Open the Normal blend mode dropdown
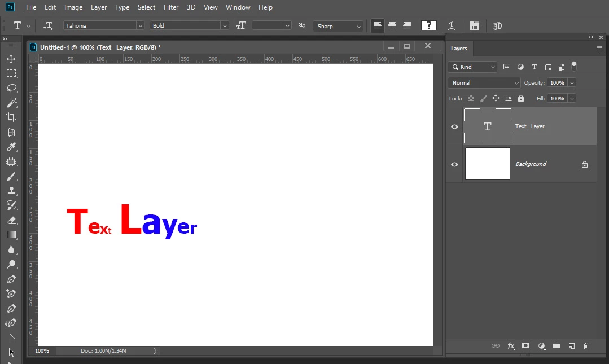The height and width of the screenshot is (364, 609). (484, 83)
